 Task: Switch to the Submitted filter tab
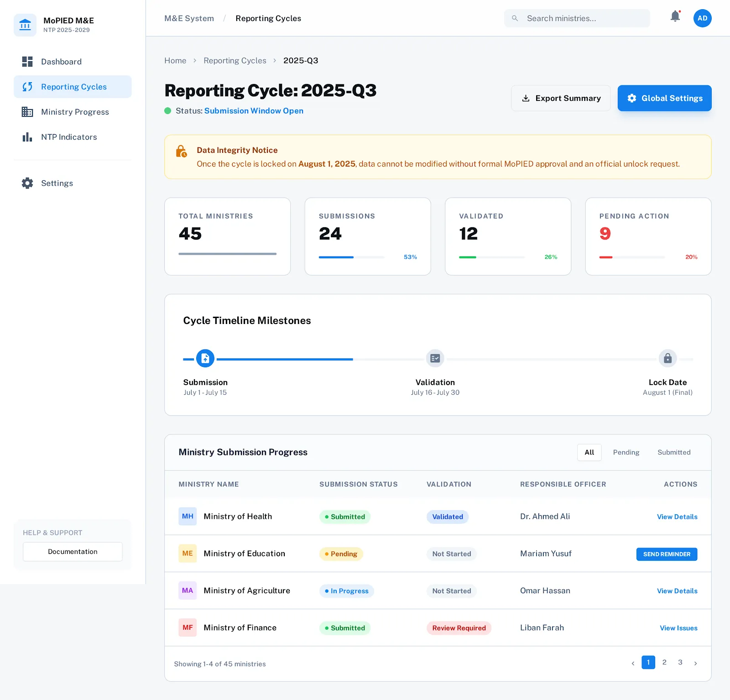pos(674,452)
